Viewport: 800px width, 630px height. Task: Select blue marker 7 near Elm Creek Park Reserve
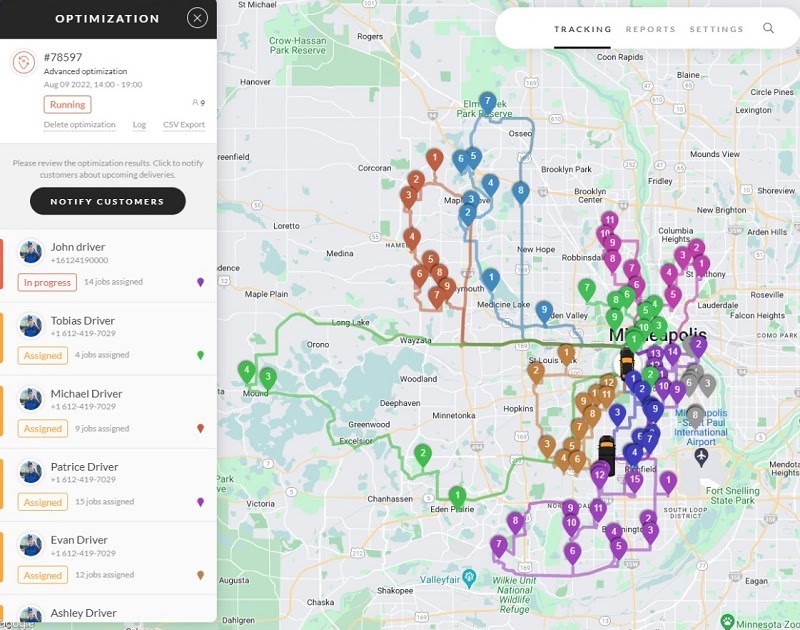pyautogui.click(x=487, y=100)
